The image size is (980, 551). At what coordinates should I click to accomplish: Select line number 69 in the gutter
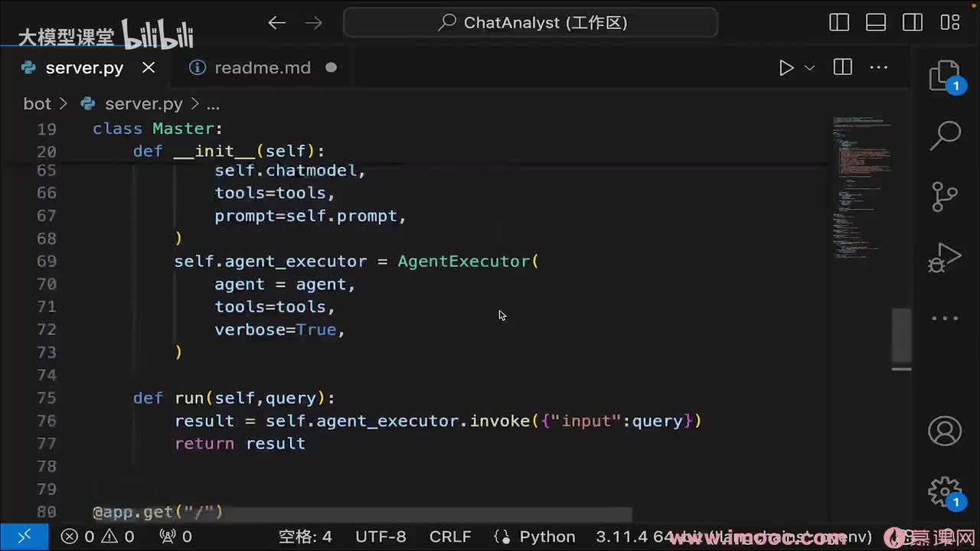(47, 261)
